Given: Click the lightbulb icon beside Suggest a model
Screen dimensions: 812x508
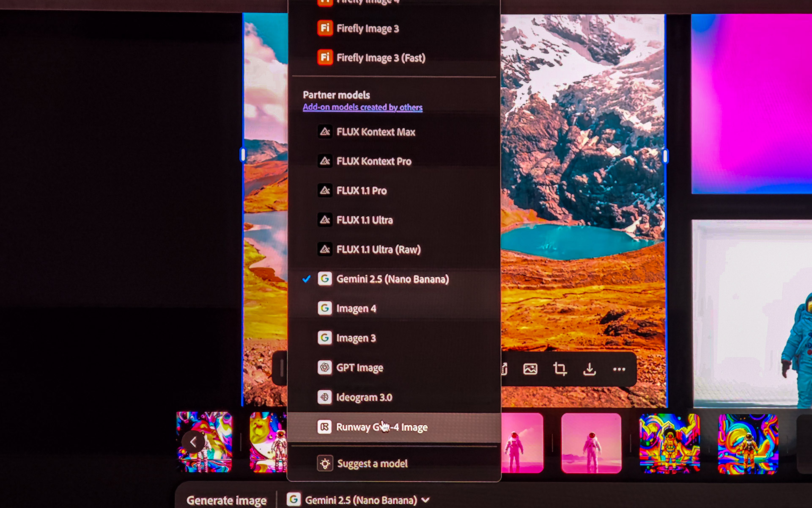Looking at the screenshot, I should tap(325, 464).
